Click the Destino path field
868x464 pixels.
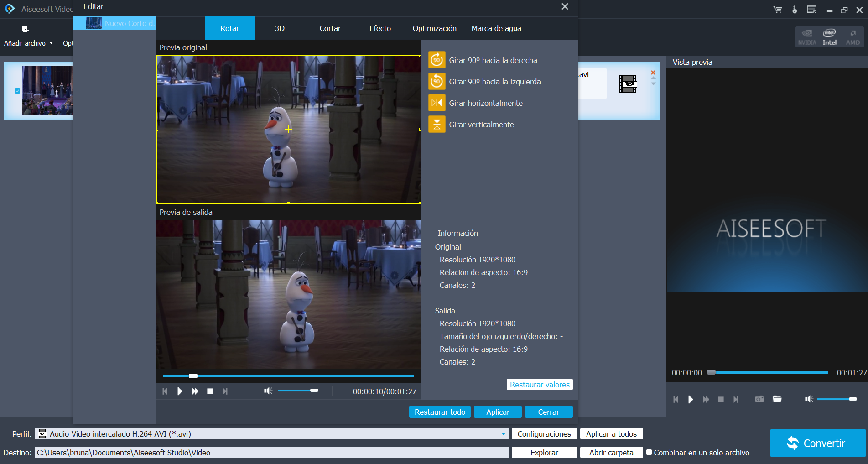(x=272, y=453)
